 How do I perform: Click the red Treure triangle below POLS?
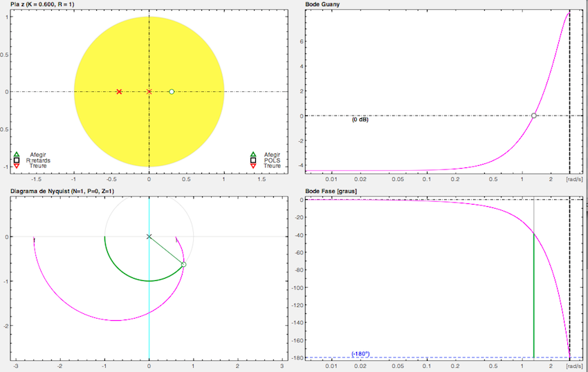pos(253,166)
